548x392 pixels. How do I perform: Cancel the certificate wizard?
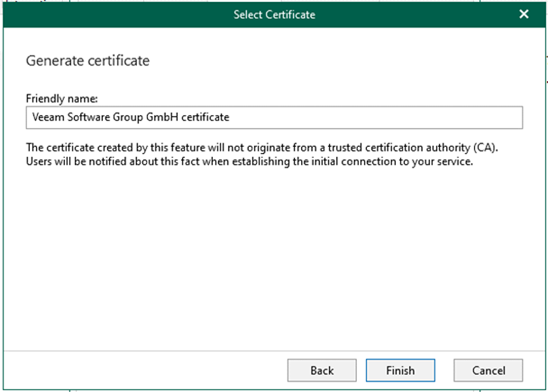pos(488,371)
